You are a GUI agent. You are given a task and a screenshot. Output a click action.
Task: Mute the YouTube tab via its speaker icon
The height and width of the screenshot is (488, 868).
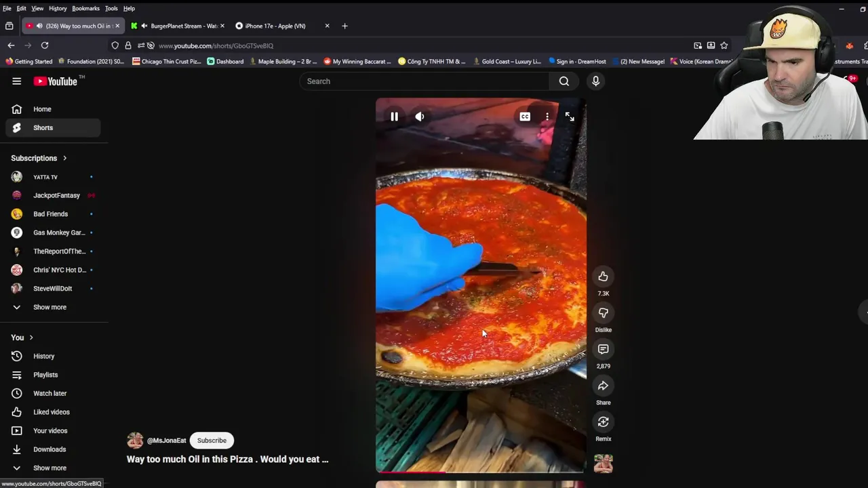39,26
